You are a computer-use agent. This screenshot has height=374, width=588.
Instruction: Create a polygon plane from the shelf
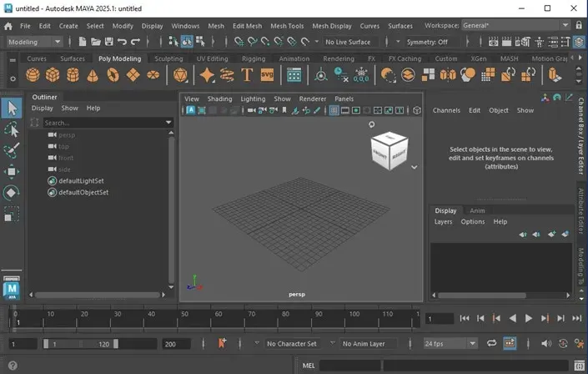tap(133, 75)
